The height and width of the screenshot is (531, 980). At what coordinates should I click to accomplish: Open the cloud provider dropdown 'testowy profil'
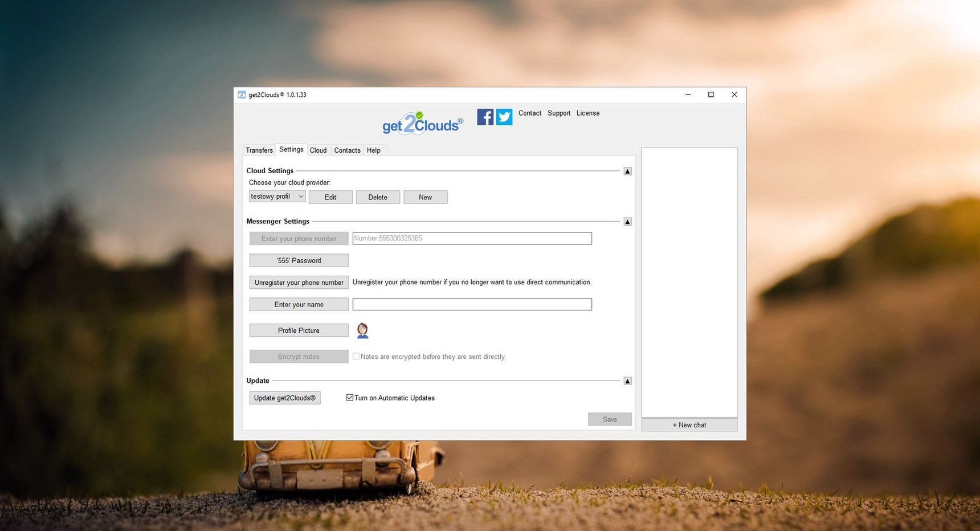click(x=277, y=197)
